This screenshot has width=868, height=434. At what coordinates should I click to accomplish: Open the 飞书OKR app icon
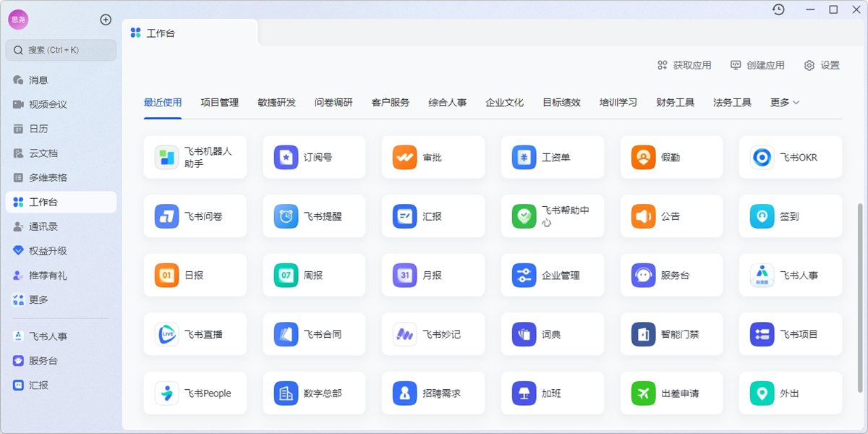(762, 157)
